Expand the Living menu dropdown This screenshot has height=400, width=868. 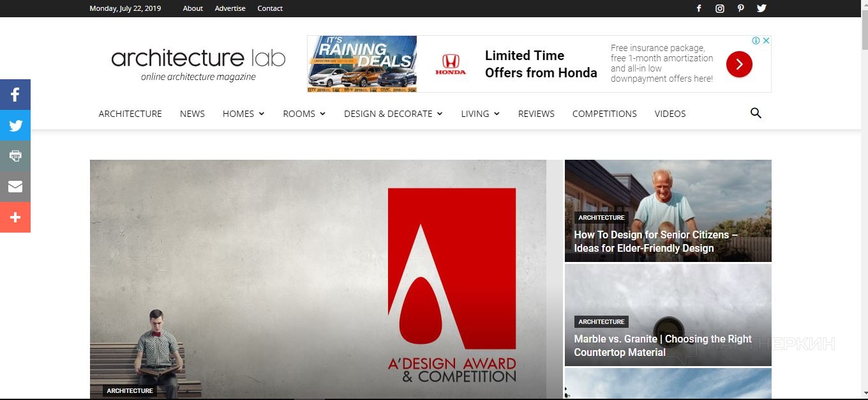point(480,114)
